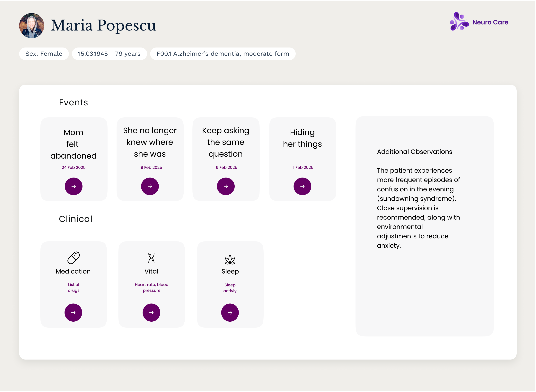Screen dimensions: 536x392
Task: Click the Neuro Care logo
Action: click(479, 22)
